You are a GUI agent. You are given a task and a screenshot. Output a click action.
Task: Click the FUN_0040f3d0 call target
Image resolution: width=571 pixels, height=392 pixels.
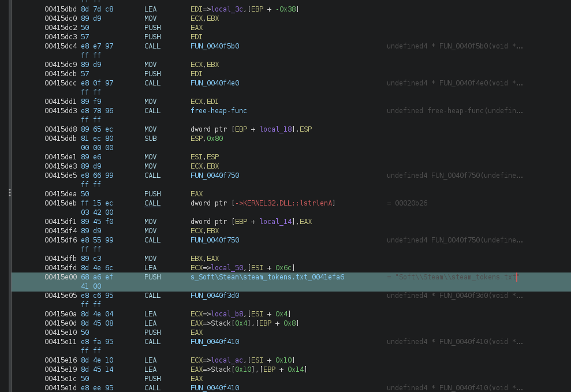pyautogui.click(x=215, y=296)
